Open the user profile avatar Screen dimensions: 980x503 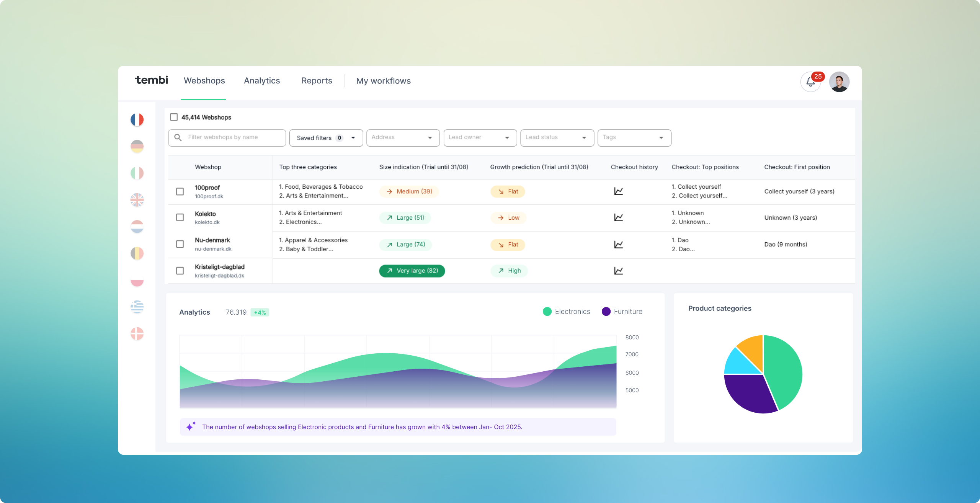point(839,82)
